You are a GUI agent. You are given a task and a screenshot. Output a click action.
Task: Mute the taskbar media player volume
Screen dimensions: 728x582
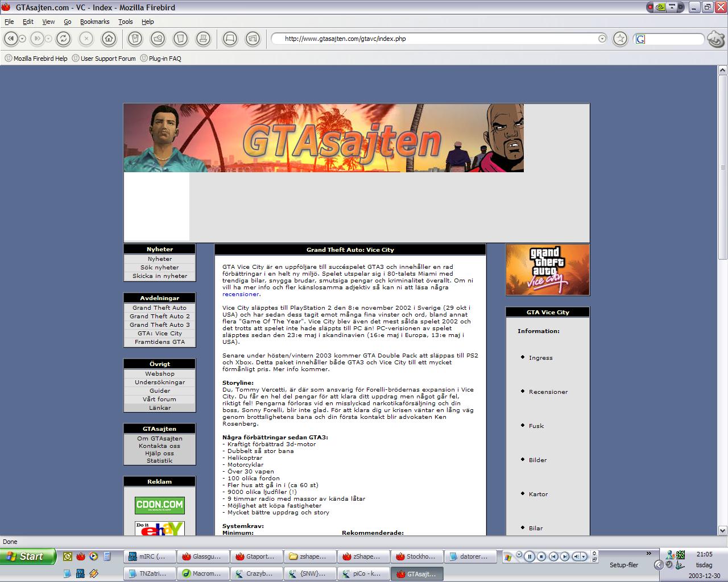tap(577, 557)
